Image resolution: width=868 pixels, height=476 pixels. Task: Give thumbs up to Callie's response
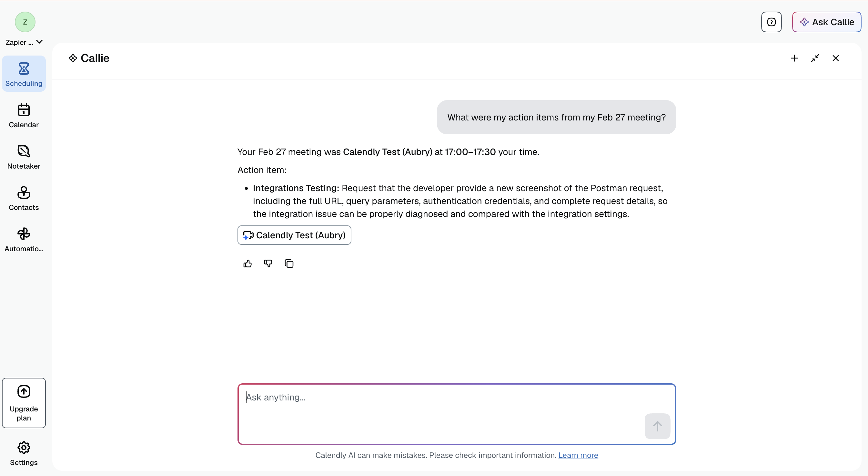247,264
